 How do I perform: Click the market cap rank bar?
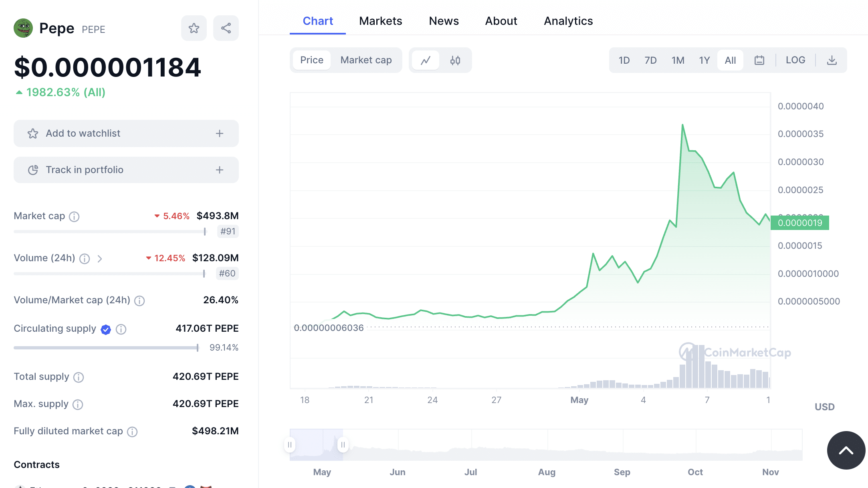110,231
